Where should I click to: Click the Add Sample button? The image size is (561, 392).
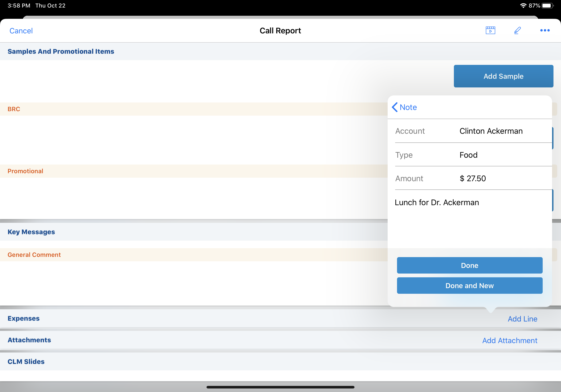[x=503, y=76]
